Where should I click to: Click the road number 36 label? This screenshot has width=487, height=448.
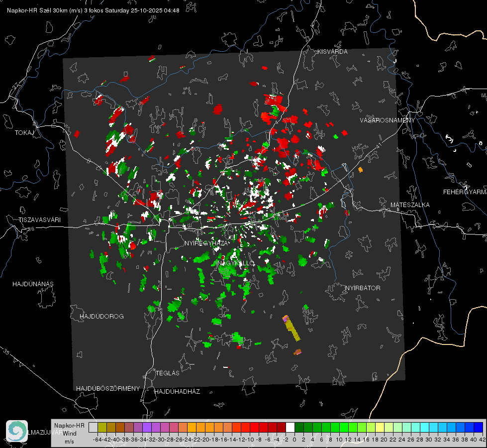coord(31,229)
